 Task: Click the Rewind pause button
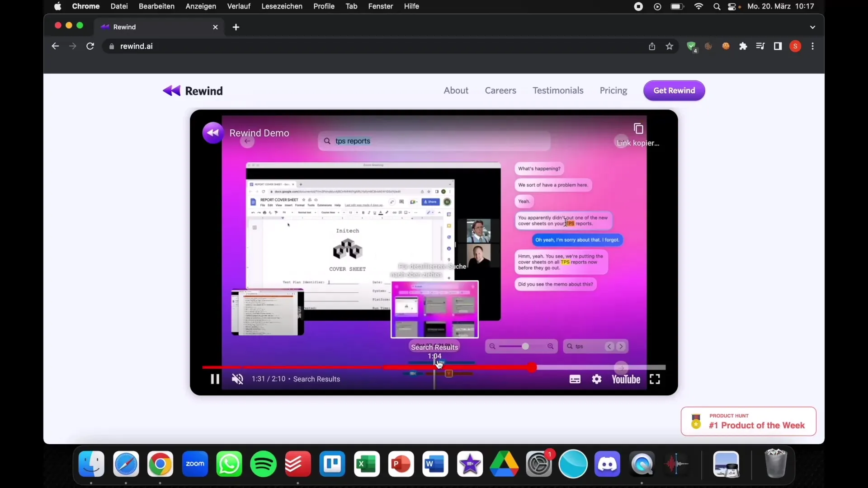[x=215, y=379]
